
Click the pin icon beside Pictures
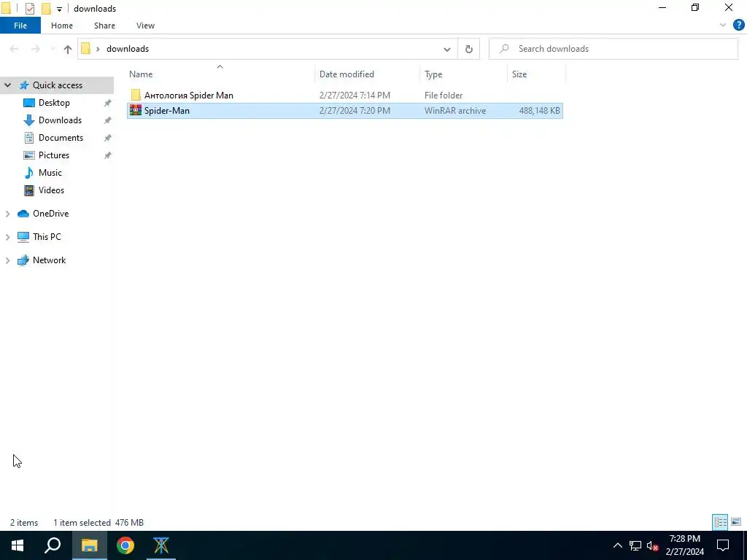108,155
